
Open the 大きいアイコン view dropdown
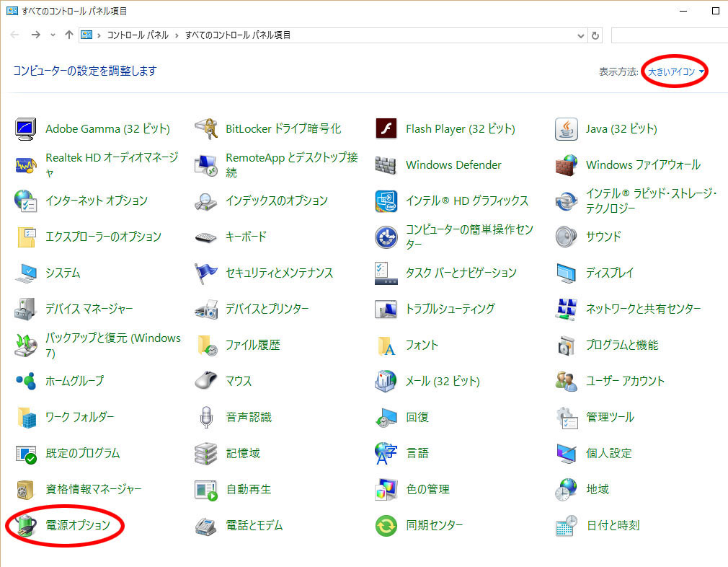coord(675,71)
